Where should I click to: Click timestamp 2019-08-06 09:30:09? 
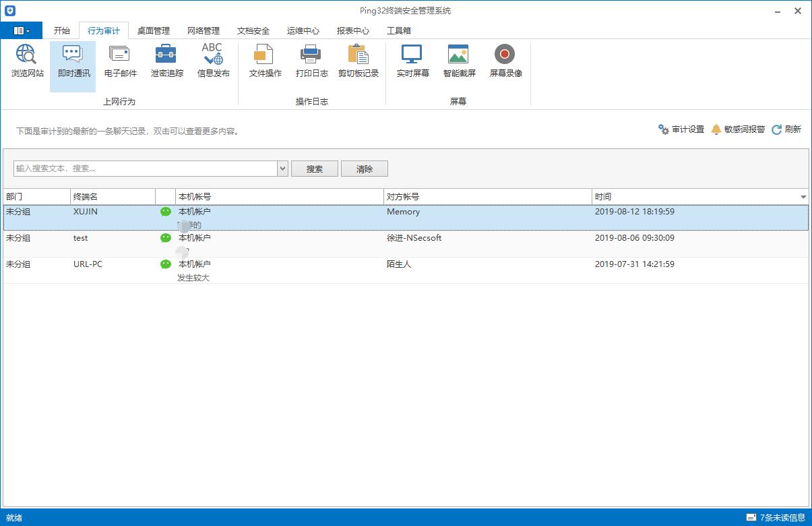pyautogui.click(x=635, y=238)
